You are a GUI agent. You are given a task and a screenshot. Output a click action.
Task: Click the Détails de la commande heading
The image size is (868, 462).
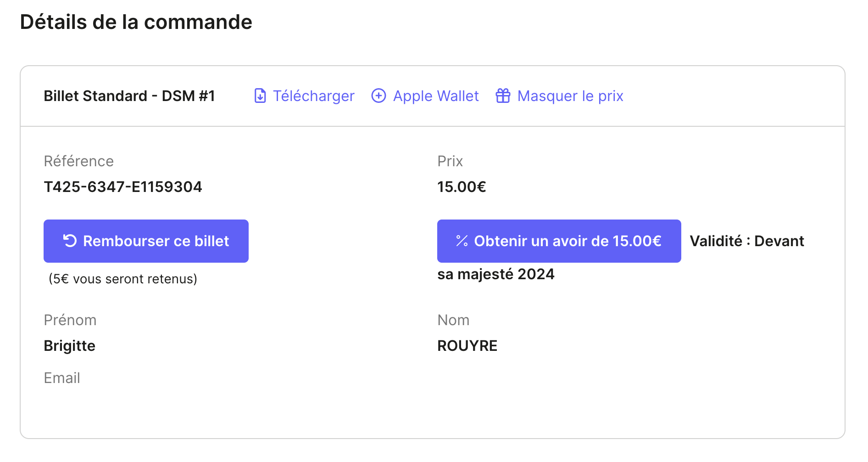coord(136,22)
